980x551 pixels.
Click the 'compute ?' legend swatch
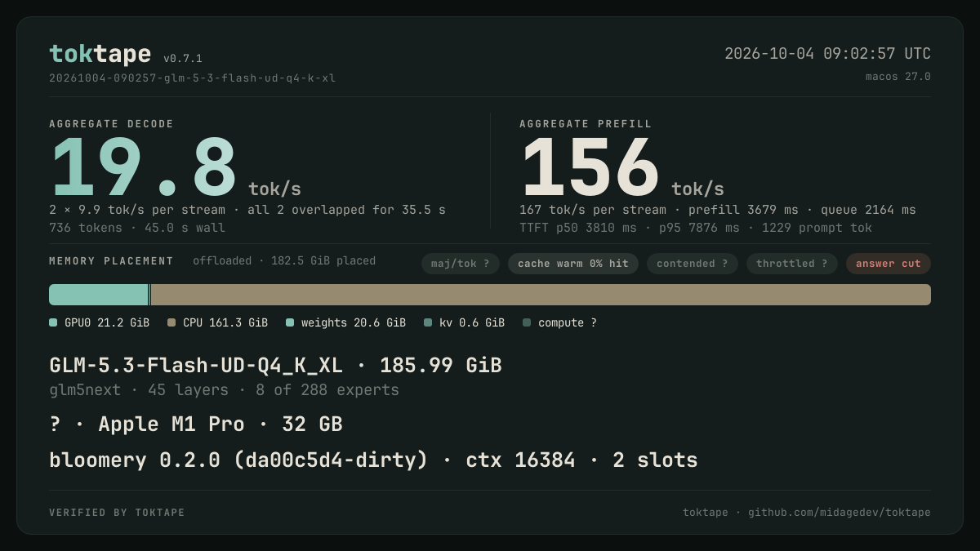527,322
